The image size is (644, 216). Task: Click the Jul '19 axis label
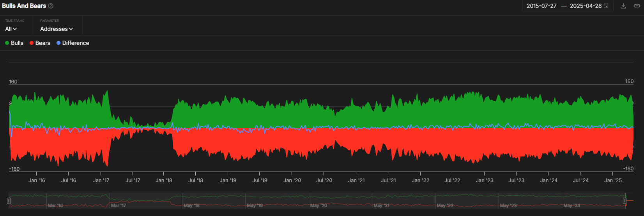pos(260,180)
